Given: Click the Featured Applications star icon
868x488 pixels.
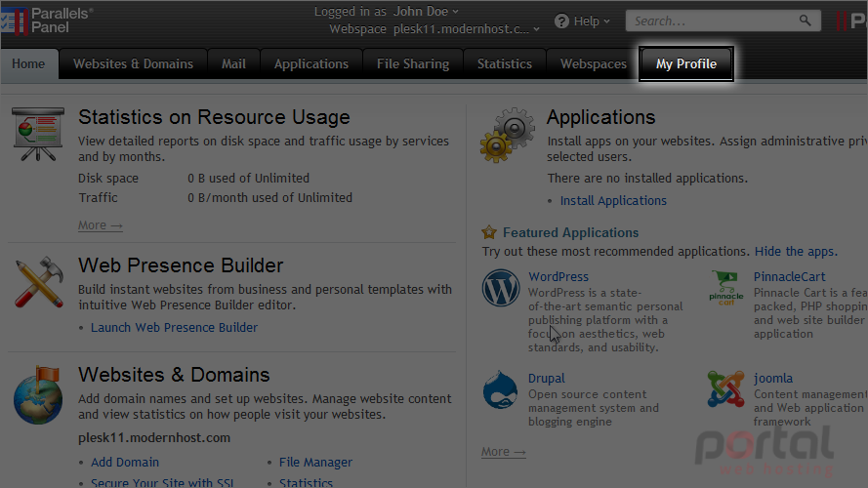Looking at the screenshot, I should pyautogui.click(x=489, y=232).
